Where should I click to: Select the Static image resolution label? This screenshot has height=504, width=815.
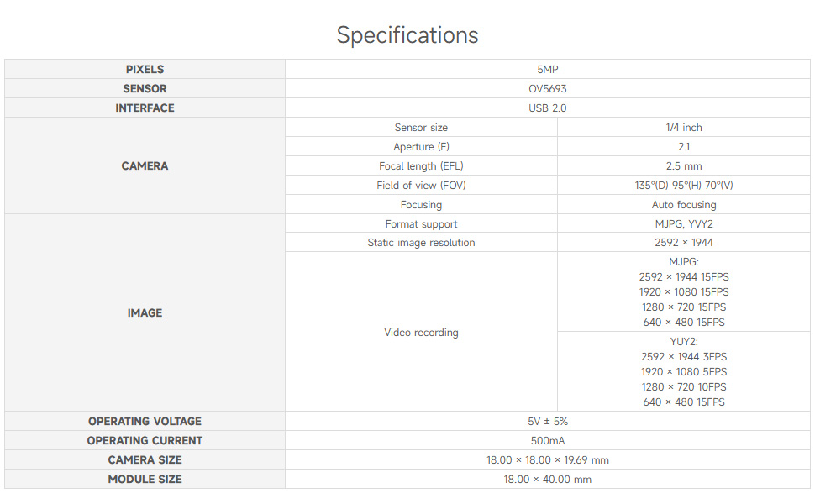tap(421, 243)
